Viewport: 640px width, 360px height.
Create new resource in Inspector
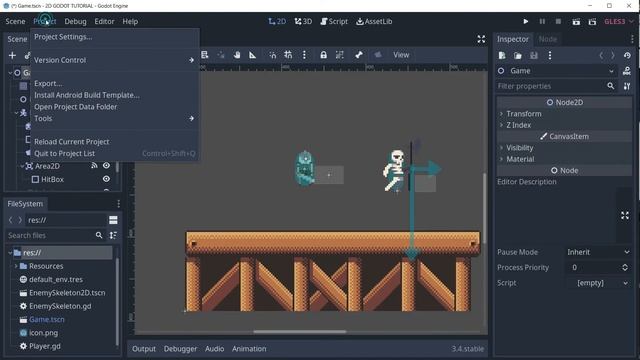click(502, 56)
